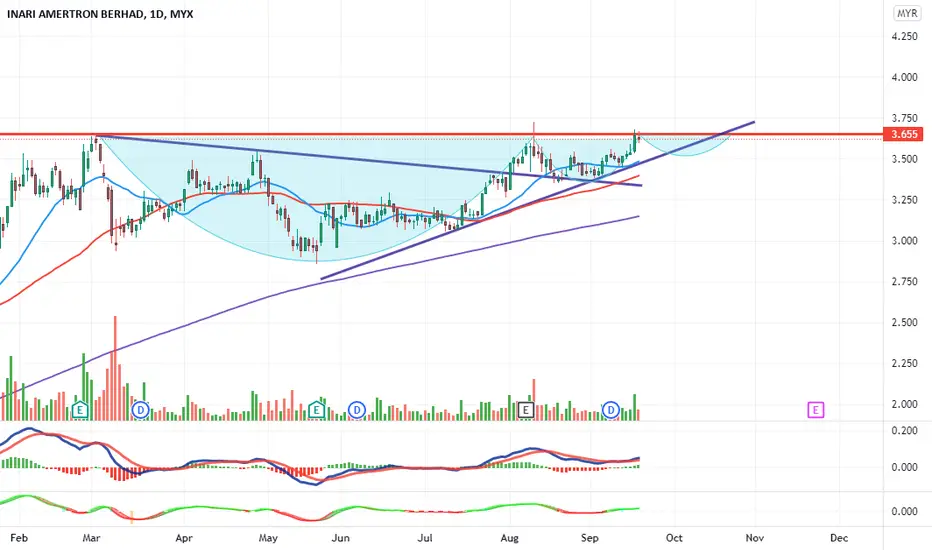This screenshot has width=932, height=550.
Task: Open the green earnings E marker in late May
Action: coord(316,410)
